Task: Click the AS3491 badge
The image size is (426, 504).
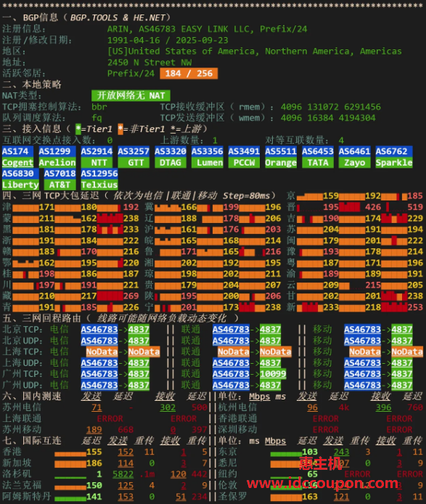Action: pos(244,151)
